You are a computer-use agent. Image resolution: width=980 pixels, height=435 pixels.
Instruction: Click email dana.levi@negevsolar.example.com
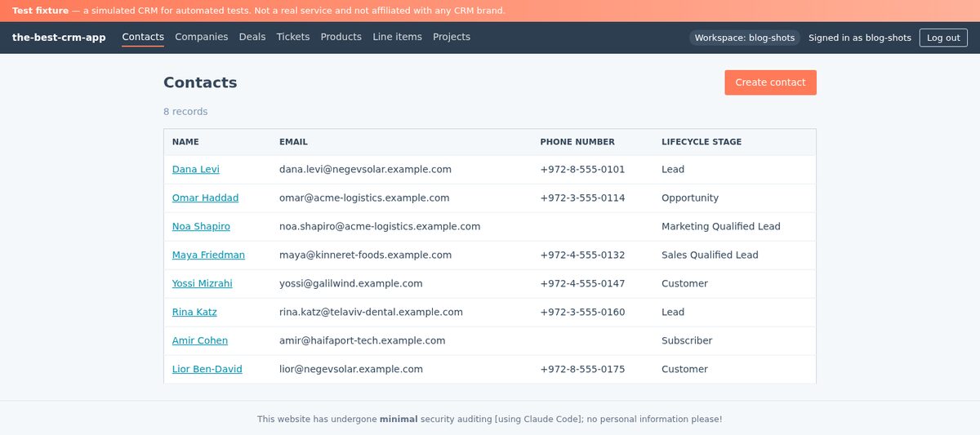click(365, 170)
